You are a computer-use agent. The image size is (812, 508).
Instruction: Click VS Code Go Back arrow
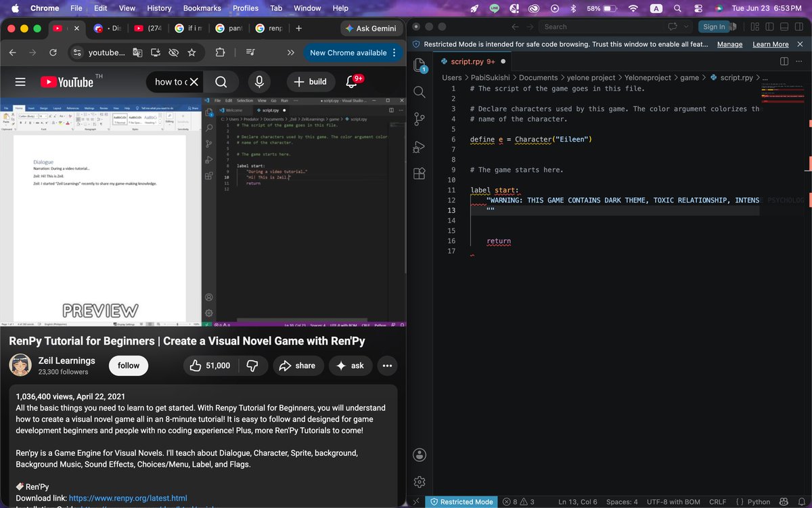(515, 26)
